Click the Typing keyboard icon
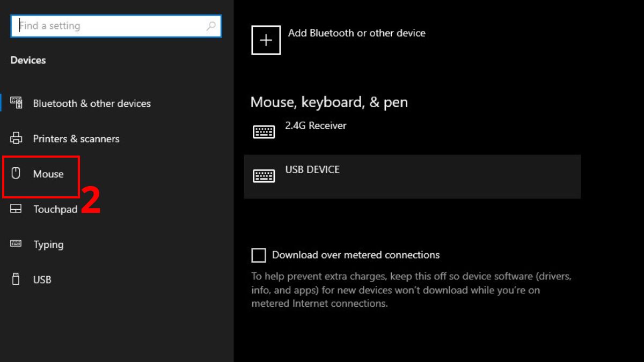 coord(16,244)
